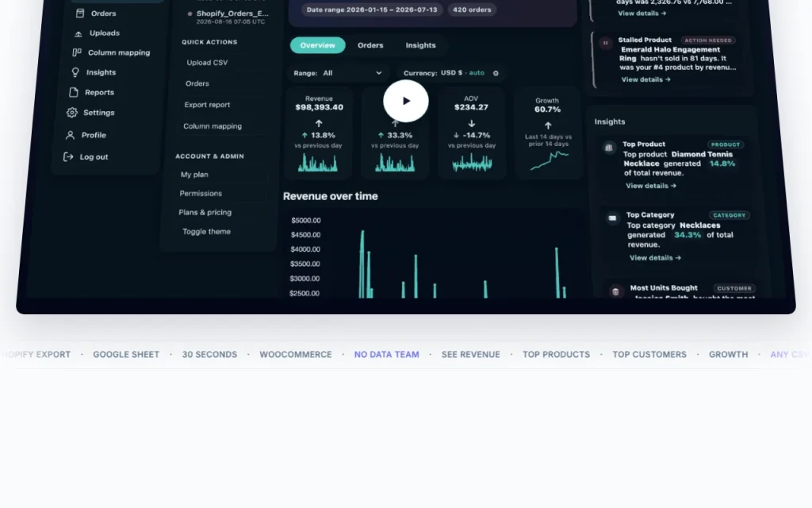Click the AOV $234.27 card

point(471,133)
